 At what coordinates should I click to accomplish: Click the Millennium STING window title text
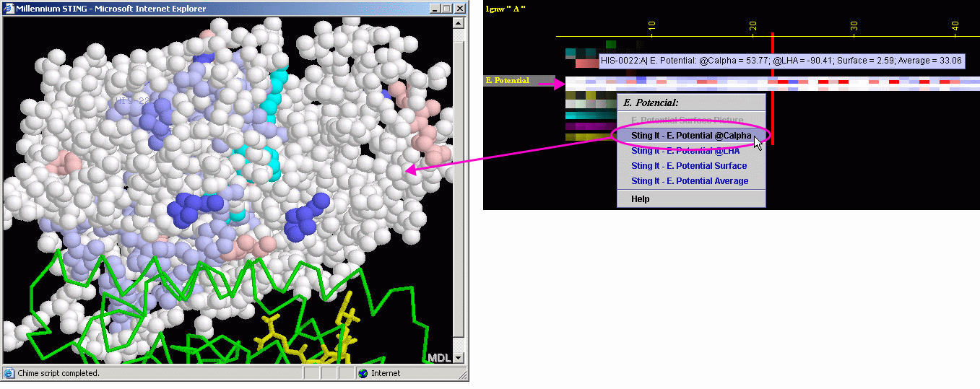(110, 9)
